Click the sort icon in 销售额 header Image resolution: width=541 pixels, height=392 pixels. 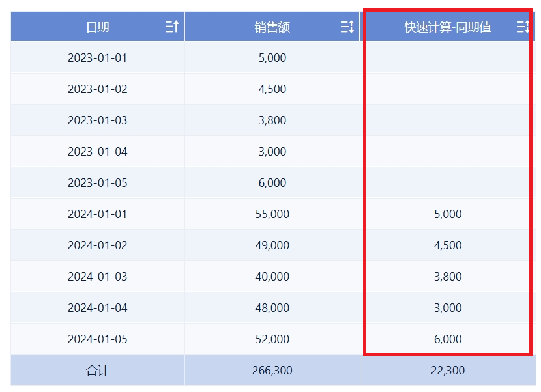click(347, 26)
